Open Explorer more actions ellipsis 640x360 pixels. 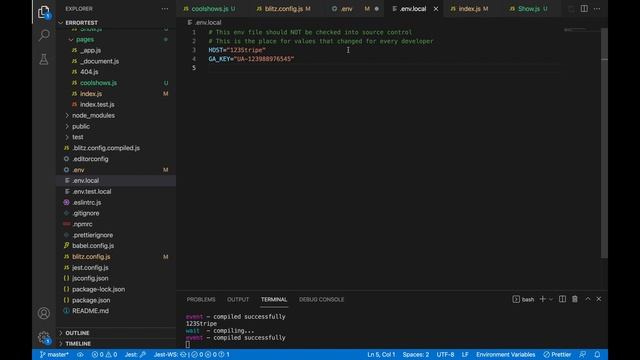click(x=164, y=9)
